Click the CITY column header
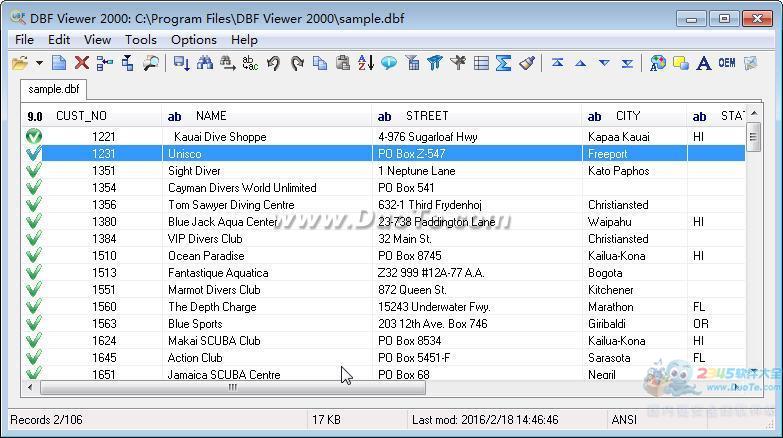The width and height of the screenshot is (783, 438). click(635, 116)
